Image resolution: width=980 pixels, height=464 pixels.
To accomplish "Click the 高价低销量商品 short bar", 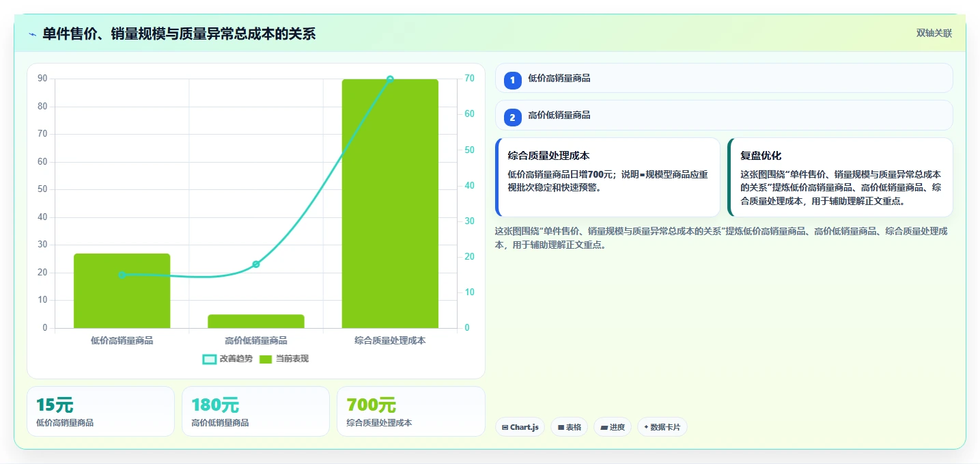I will (x=256, y=321).
